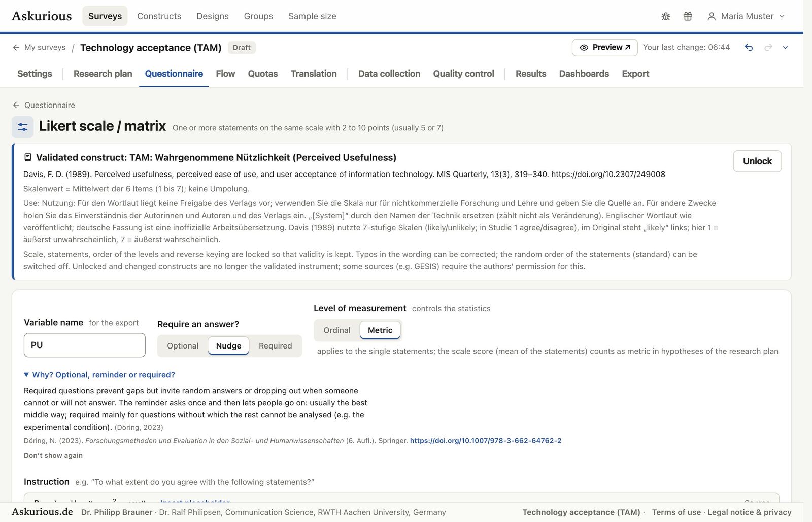Open the Sample size page

click(312, 16)
